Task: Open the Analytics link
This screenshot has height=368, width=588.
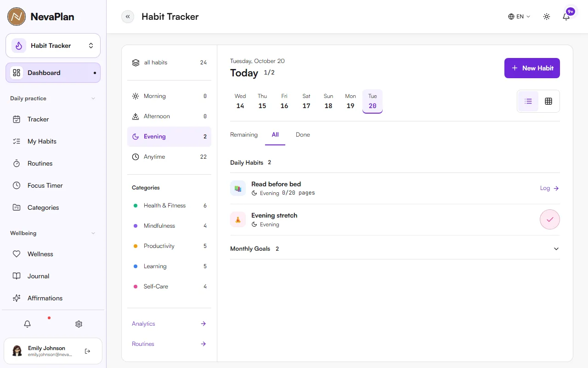Action: [x=169, y=324]
